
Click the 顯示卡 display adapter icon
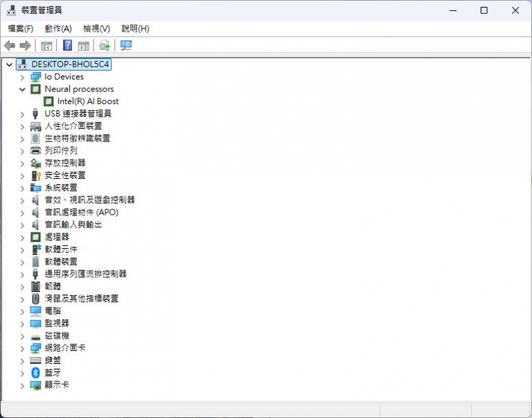coord(35,385)
